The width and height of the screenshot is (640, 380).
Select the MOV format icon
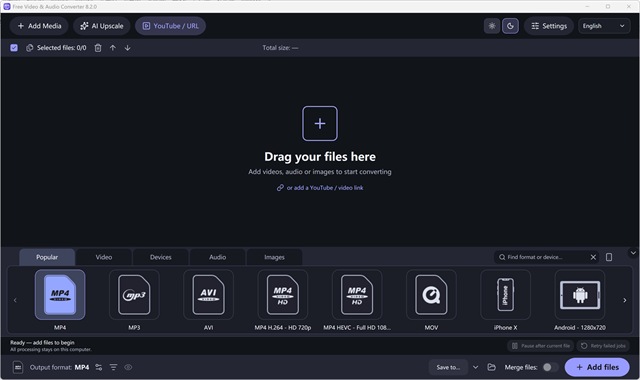point(431,295)
